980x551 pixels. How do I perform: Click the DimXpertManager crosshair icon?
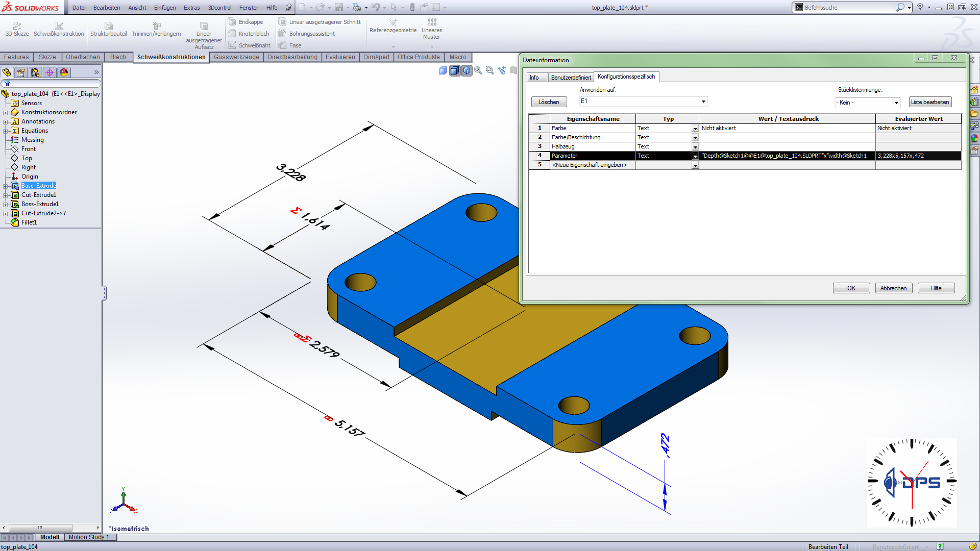(50, 72)
